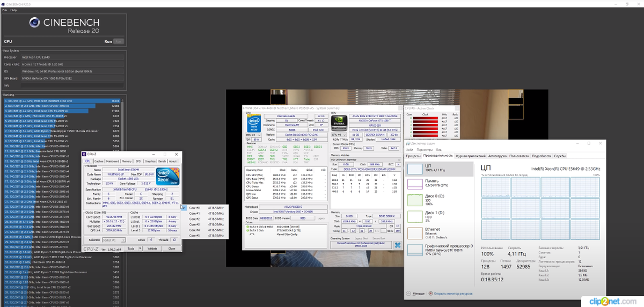Open the memory module selector dropdown in HWiNFO
Image resolution: width=644 pixels, height=307 pixels.
tap(365, 159)
